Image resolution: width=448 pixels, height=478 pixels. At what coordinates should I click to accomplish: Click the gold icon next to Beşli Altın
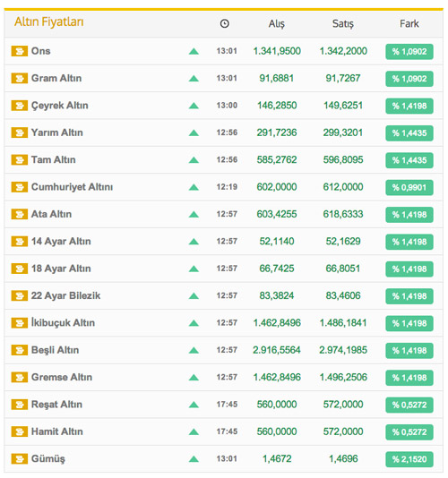19,350
